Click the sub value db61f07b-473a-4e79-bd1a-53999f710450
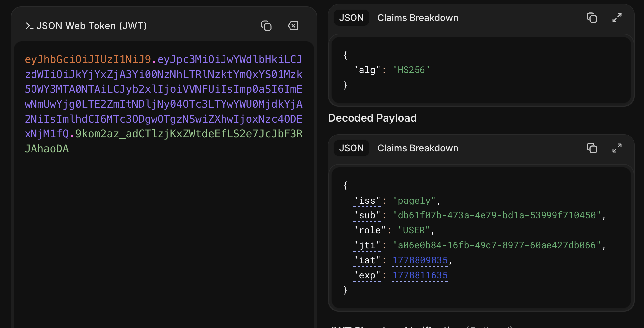Screen dimensions: 644x328 (x=497, y=215)
